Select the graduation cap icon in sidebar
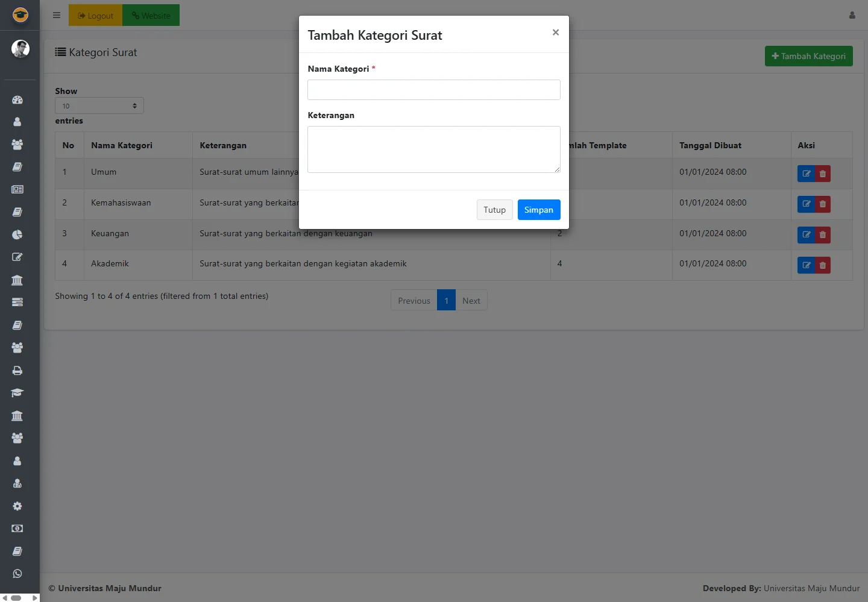Viewport: 868px width, 602px height. coord(17,393)
